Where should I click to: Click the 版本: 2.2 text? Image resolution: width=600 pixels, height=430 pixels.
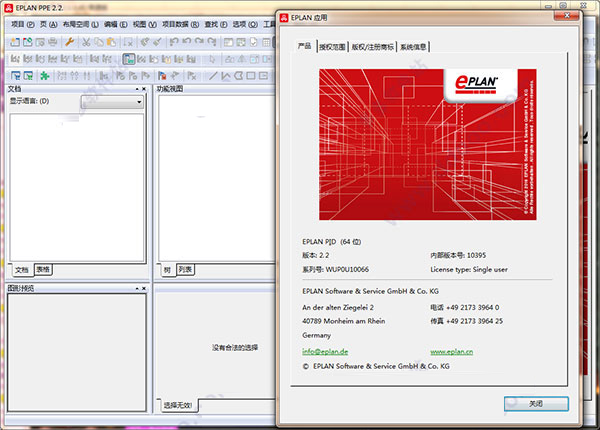tap(316, 255)
